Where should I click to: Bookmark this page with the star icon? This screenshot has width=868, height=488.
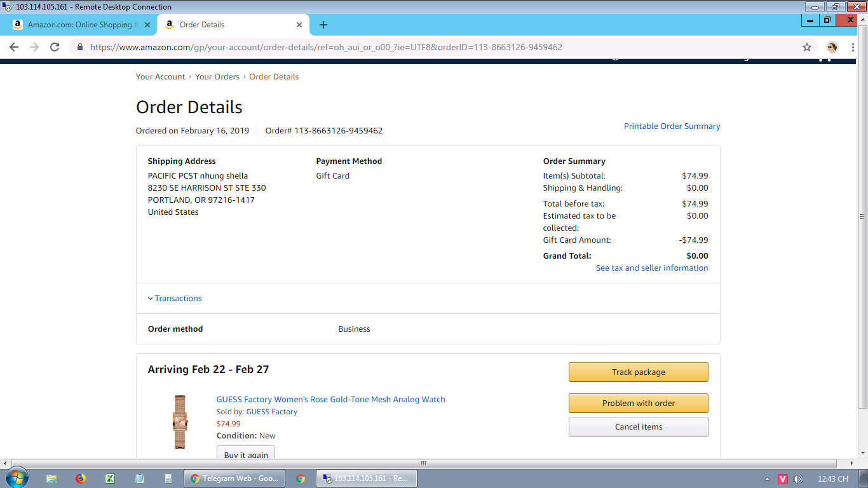point(807,47)
